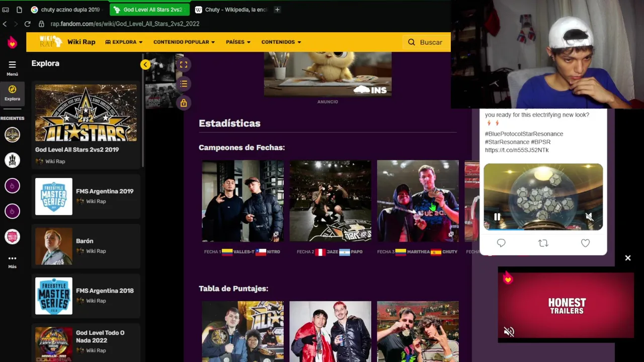The image size is (644, 362).
Task: Click the search magnifier icon
Action: [412, 42]
